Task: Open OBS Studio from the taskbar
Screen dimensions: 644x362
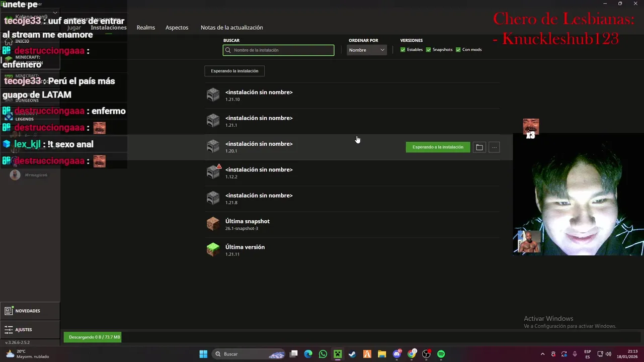Action: pyautogui.click(x=427, y=354)
